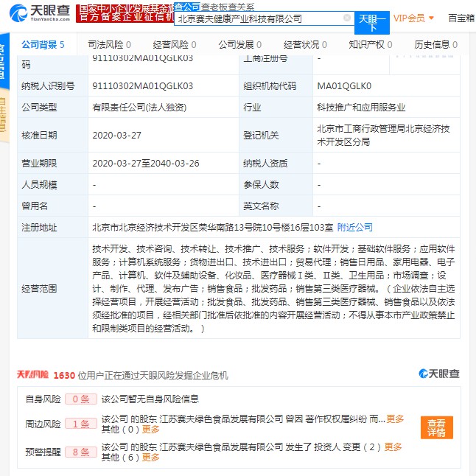Image resolution: width=476 pixels, height=476 pixels.
Task: Select the 查公司 search tab
Action: point(187,7)
